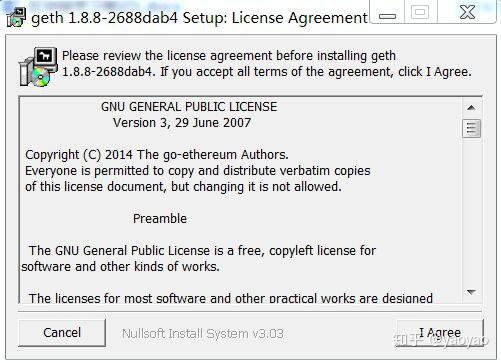501x363 pixels.
Task: Close the License Agreement setup window
Action: pyautogui.click(x=467, y=12)
